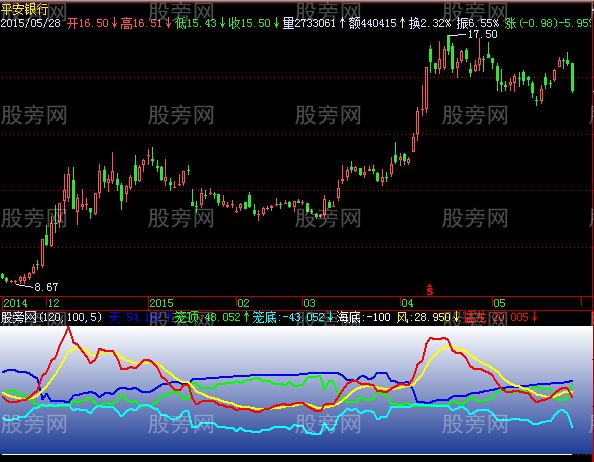Click the white 海底:-100 indicator value
594x462 pixels.
(x=363, y=317)
